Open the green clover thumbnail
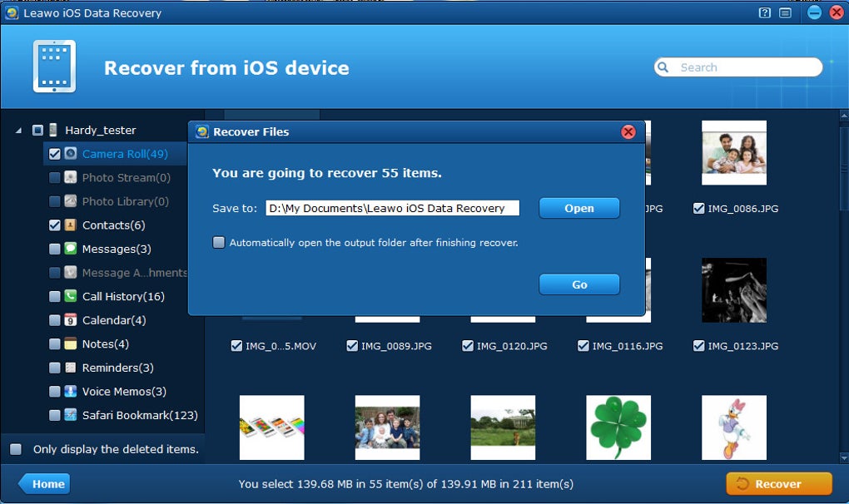 tap(618, 427)
